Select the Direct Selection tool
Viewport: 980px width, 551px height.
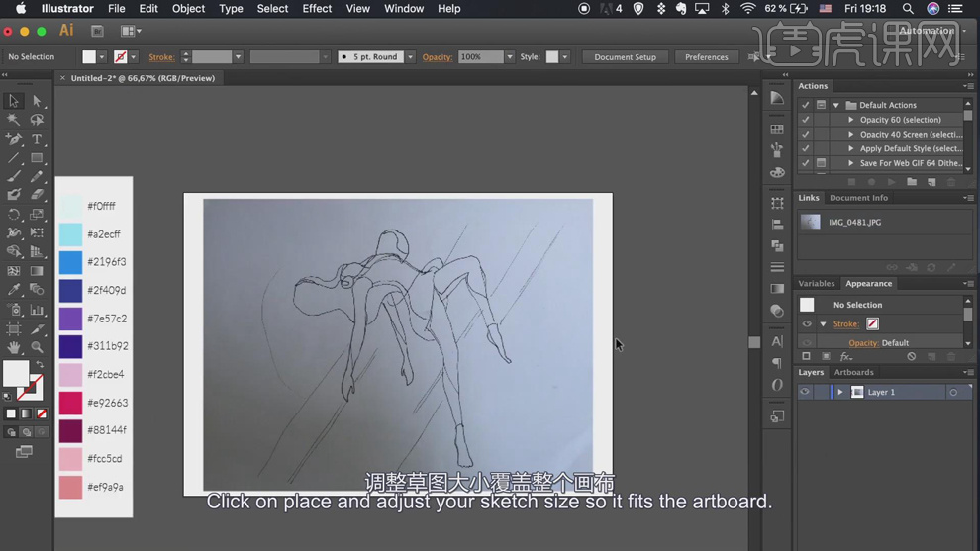[37, 101]
